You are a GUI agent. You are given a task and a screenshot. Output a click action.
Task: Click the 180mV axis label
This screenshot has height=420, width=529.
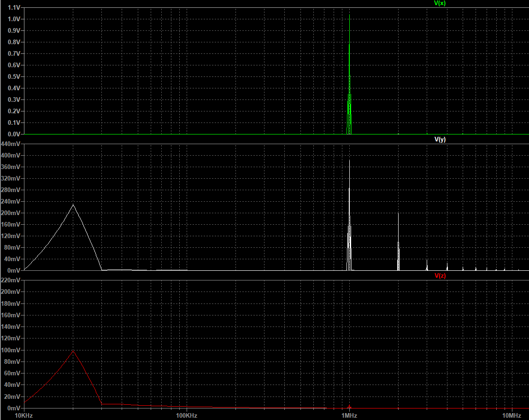11,303
